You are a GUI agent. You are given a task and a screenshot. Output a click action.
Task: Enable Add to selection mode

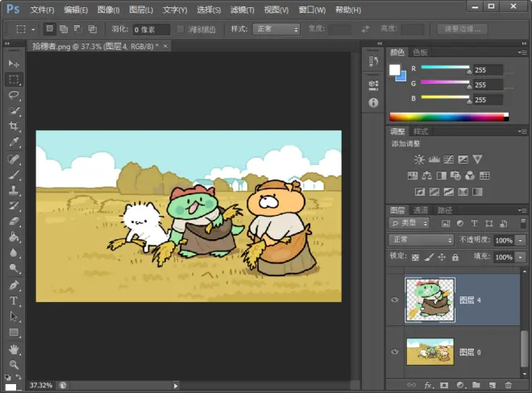[64, 29]
